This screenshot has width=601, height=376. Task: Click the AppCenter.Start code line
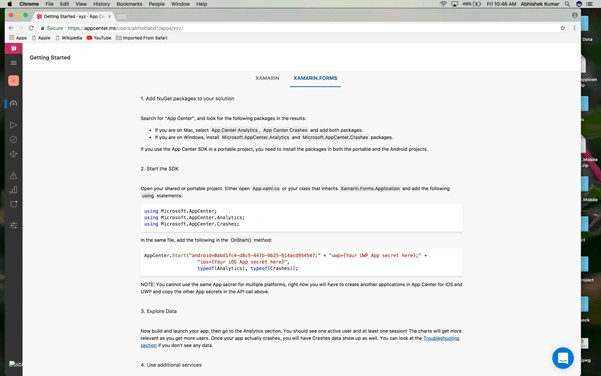coord(286,255)
